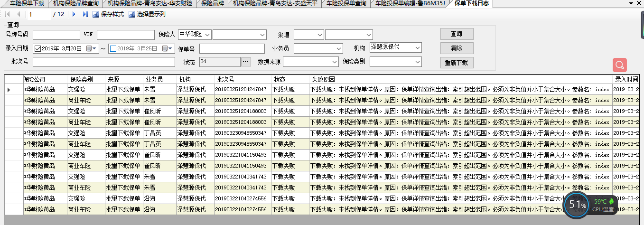Viewport: 644px width, 225px height.
Task: Go to the previous results page
Action: click(x=18, y=14)
